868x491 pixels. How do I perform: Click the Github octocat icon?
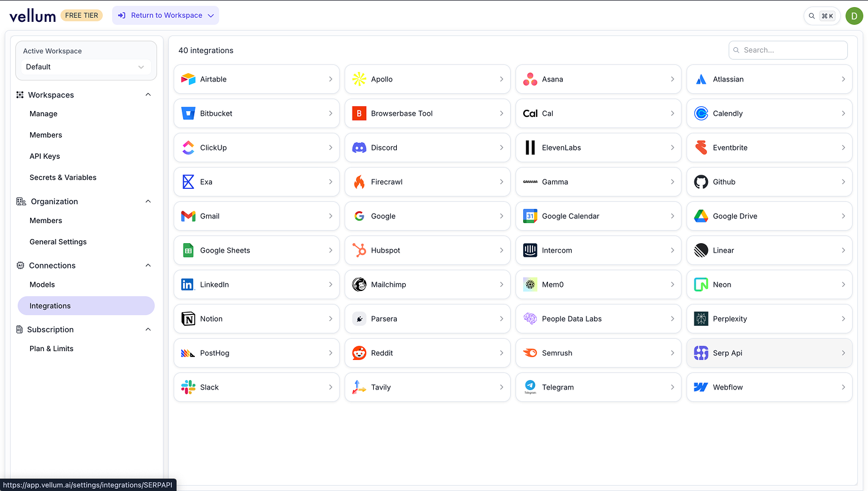point(701,182)
